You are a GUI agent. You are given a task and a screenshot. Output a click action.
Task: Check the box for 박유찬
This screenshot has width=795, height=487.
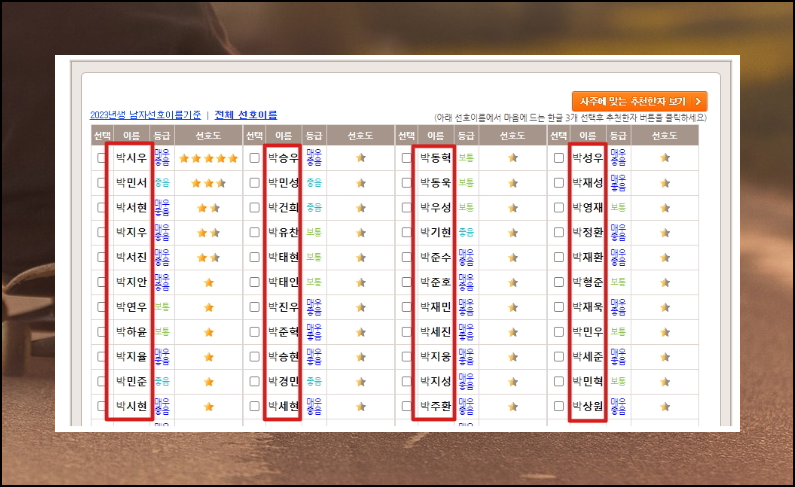point(255,233)
